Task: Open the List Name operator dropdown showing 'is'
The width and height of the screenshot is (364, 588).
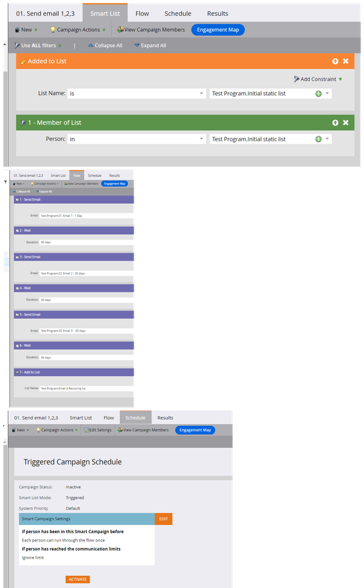Action: pos(137,93)
